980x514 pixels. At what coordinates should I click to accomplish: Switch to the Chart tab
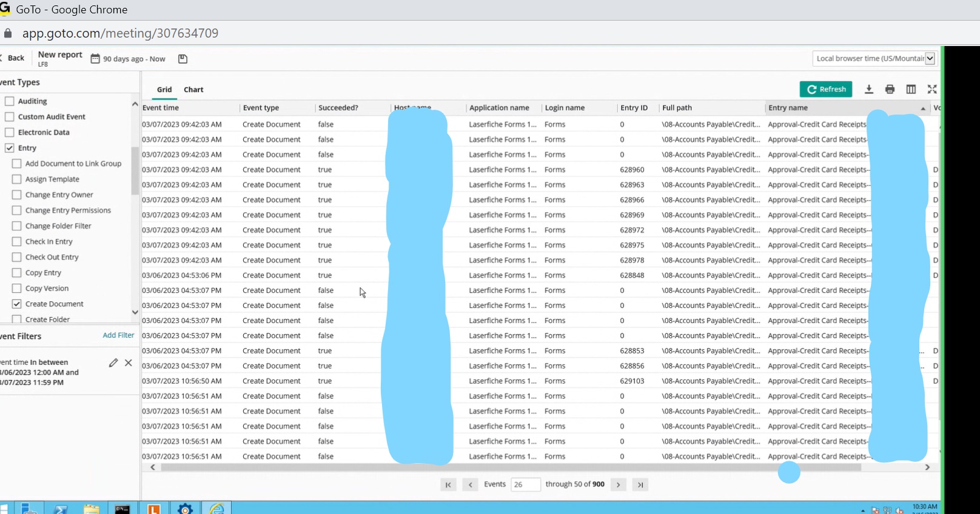193,89
